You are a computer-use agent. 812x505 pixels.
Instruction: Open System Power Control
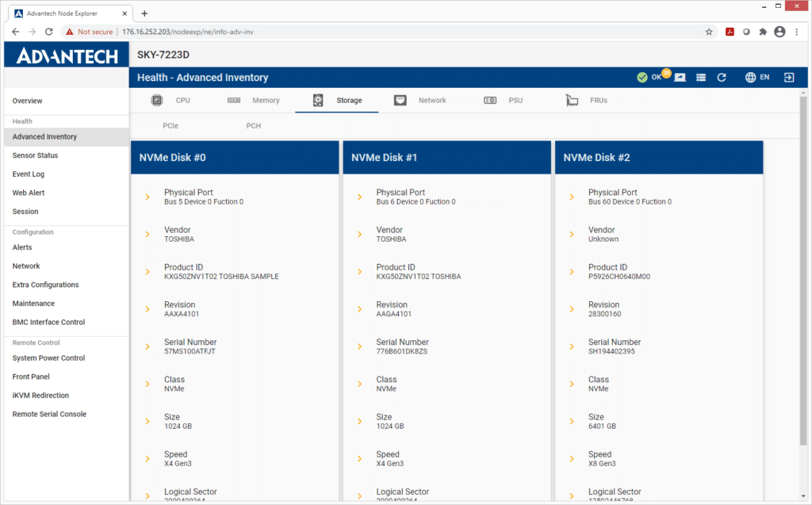click(48, 358)
